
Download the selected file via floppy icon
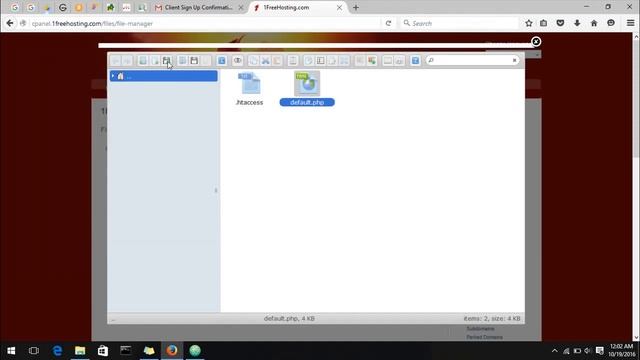pyautogui.click(x=194, y=61)
